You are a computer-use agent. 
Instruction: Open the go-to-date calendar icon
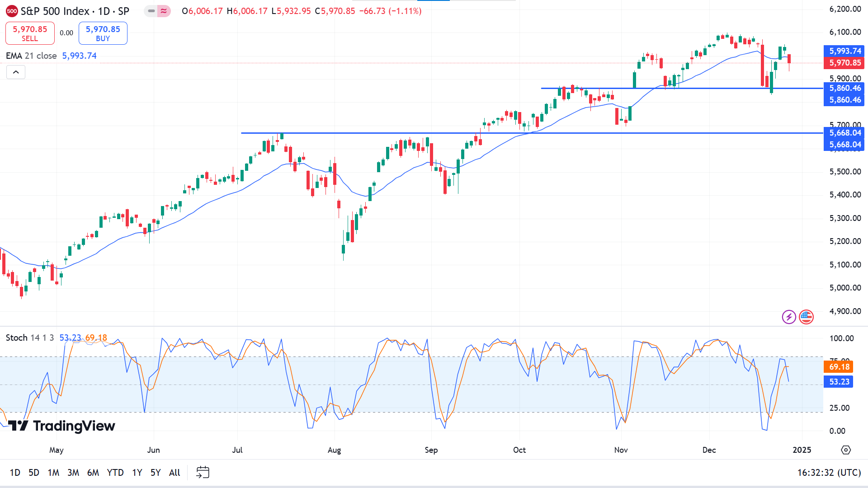[203, 472]
